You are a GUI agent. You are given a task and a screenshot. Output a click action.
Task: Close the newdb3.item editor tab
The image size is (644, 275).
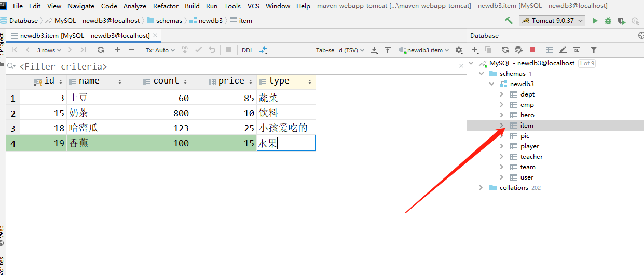[155, 35]
